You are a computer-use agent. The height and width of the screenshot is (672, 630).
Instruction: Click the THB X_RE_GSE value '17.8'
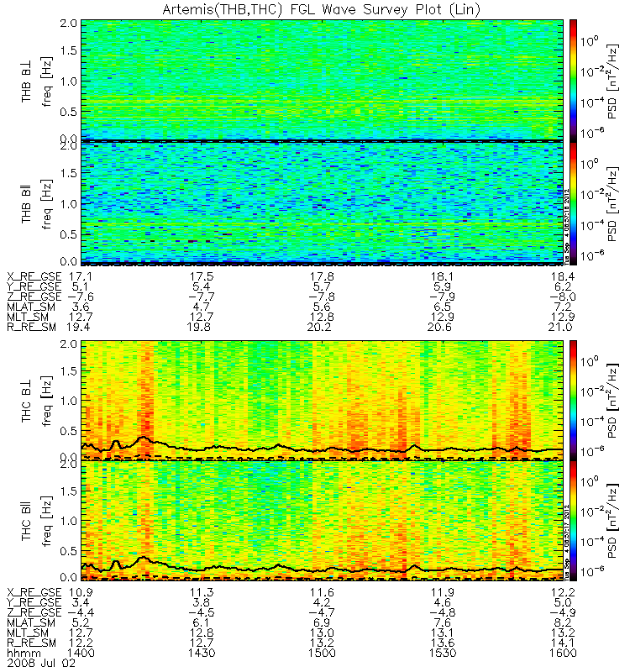coord(322,276)
